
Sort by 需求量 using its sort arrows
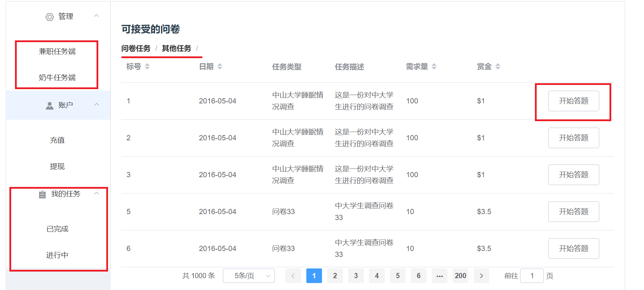pos(434,66)
